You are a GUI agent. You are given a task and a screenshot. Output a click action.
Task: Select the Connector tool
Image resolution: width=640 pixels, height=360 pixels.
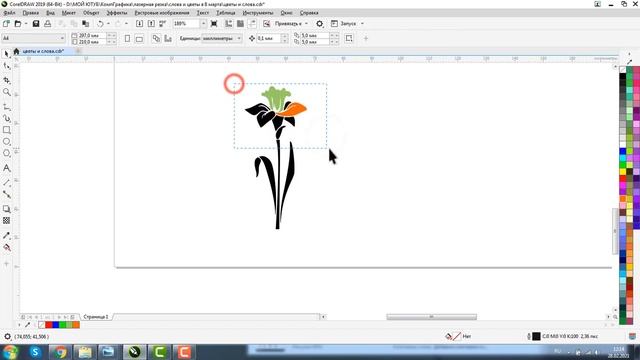(7, 194)
